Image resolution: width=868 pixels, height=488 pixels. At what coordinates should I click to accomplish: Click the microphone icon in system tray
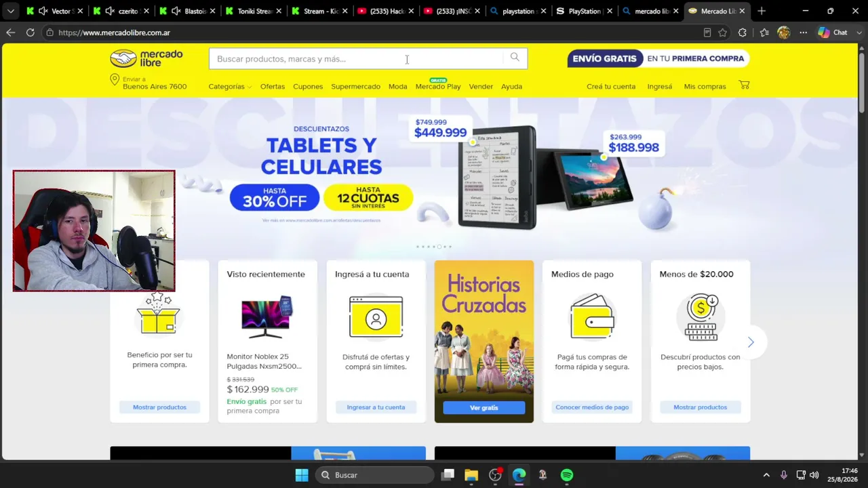point(784,475)
